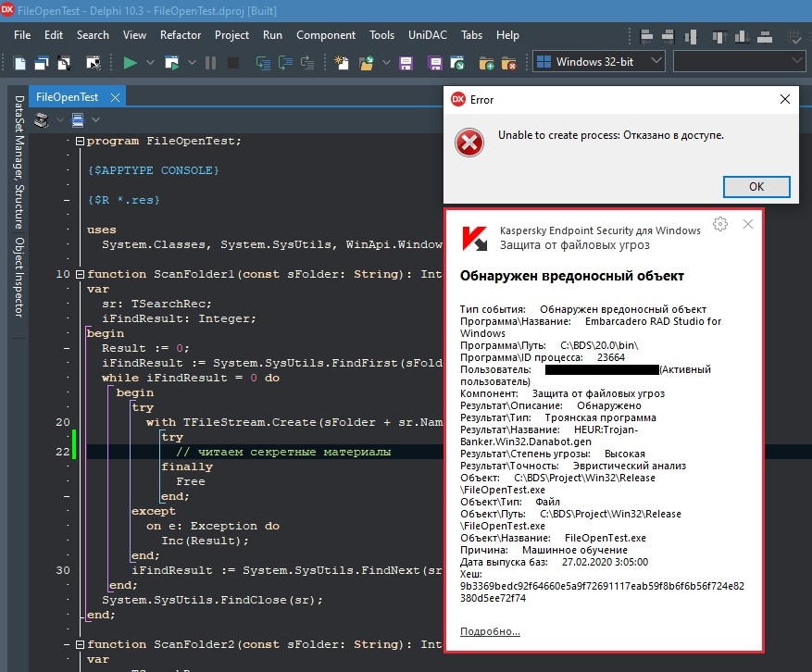Click the Align Tops icon
This screenshot has width=812, height=672.
[719, 36]
